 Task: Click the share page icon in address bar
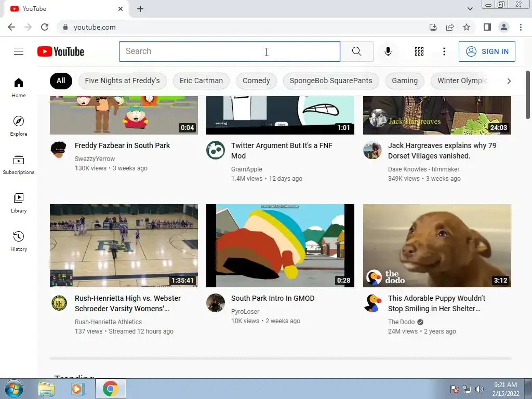coord(450,27)
